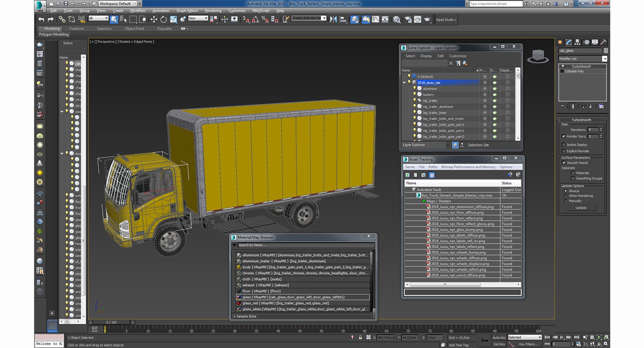Toggle the Smooth Result checkbox
Viewport: 644px width, 348px height.
(x=564, y=163)
